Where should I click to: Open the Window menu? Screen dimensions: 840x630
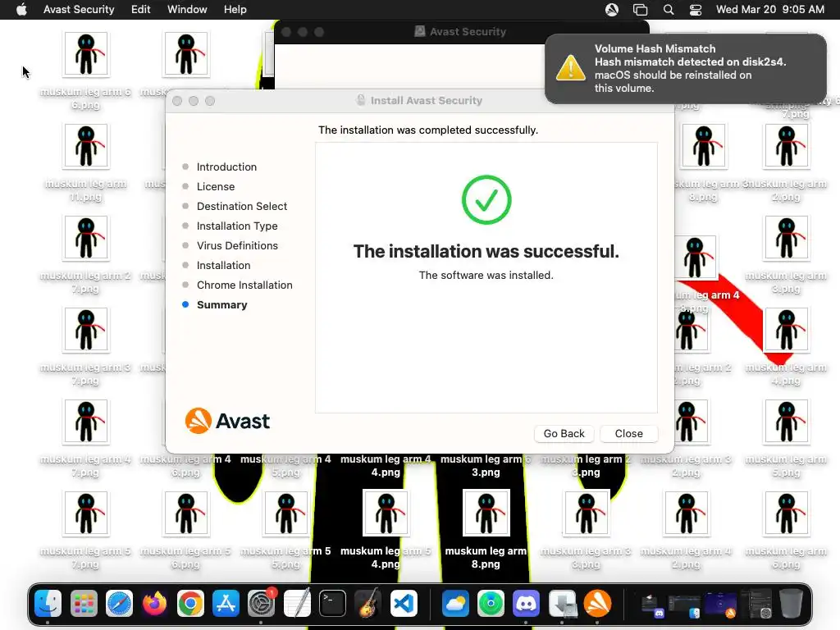(187, 10)
